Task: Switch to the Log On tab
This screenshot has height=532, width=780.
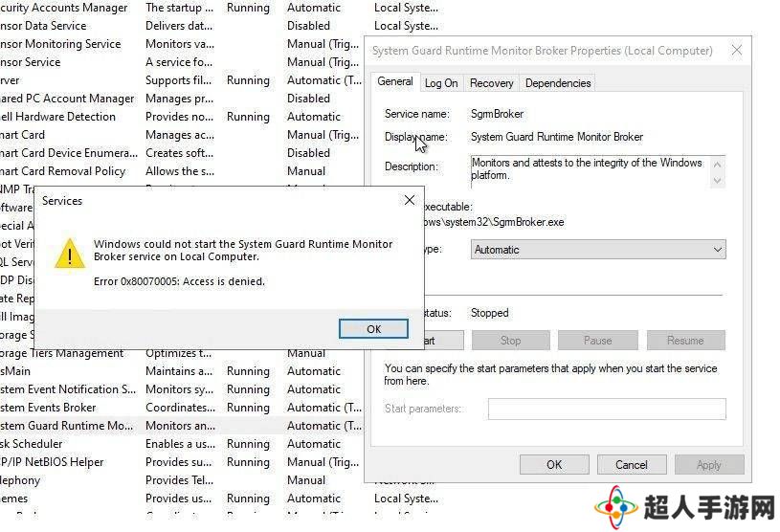Action: point(441,83)
